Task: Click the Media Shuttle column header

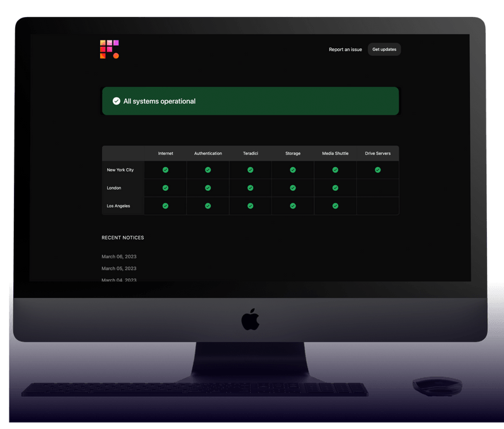Action: point(335,154)
